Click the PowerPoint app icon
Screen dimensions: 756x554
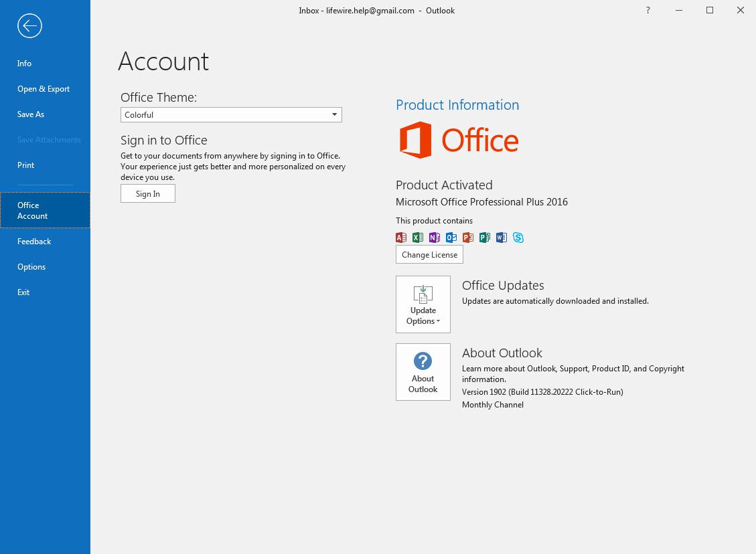[x=467, y=238]
